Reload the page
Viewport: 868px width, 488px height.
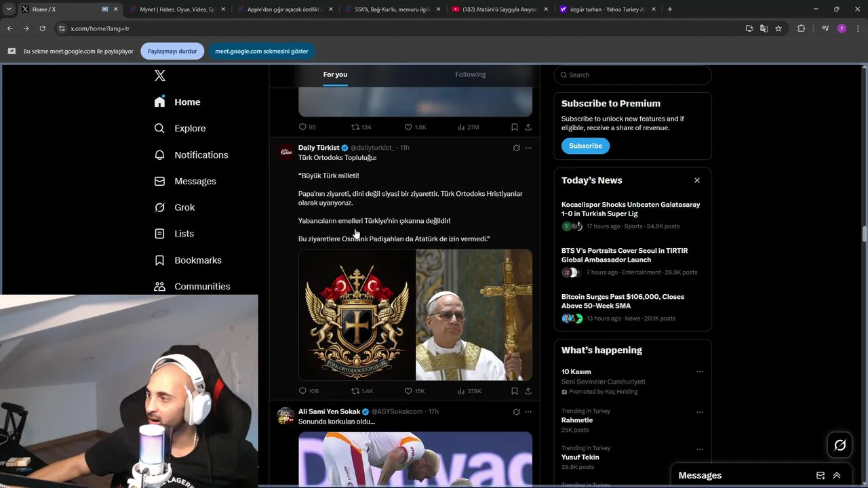point(42,28)
